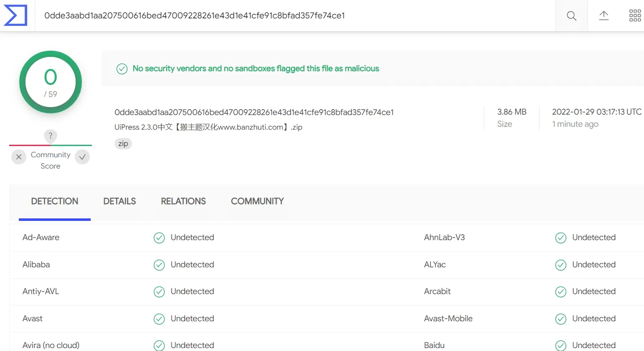The image size is (644, 351).
Task: Vote file as malicious with X icon
Action: coord(19,157)
